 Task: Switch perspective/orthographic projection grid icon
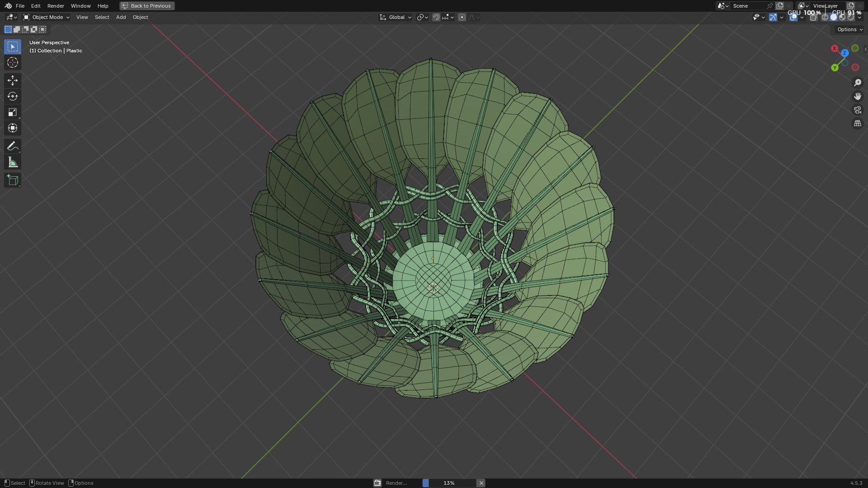point(858,123)
